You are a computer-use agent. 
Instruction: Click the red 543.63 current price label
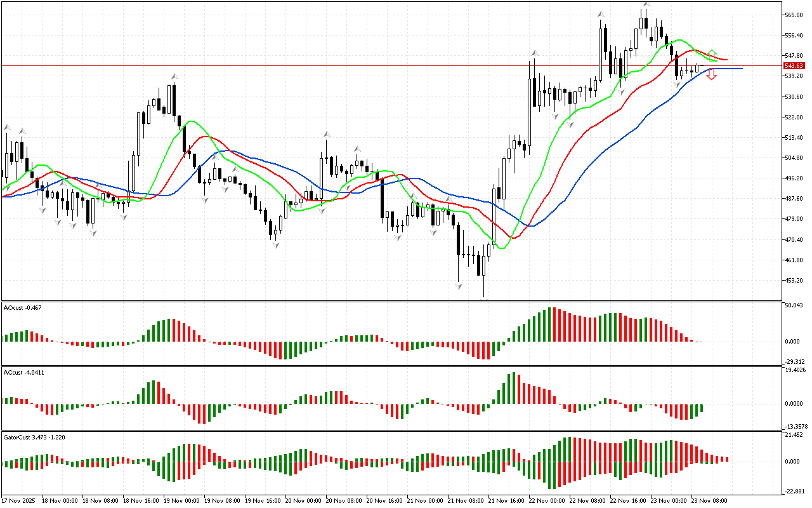click(x=794, y=66)
